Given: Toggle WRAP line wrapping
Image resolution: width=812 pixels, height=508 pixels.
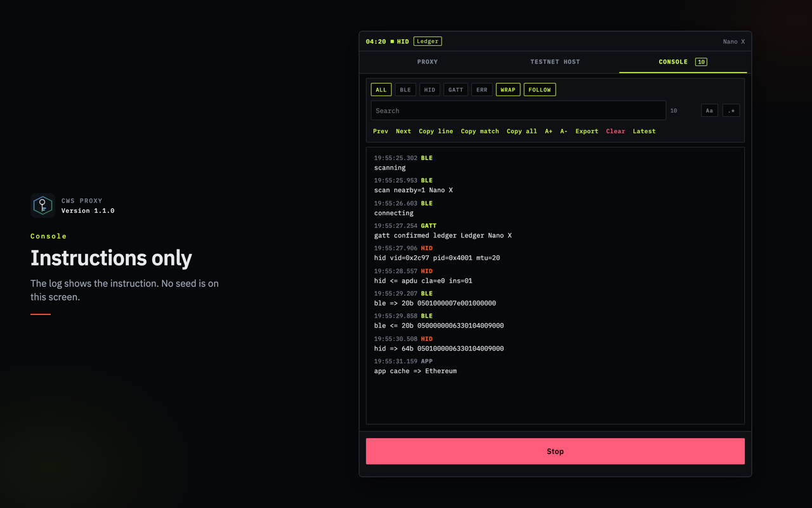Looking at the screenshot, I should pos(508,90).
